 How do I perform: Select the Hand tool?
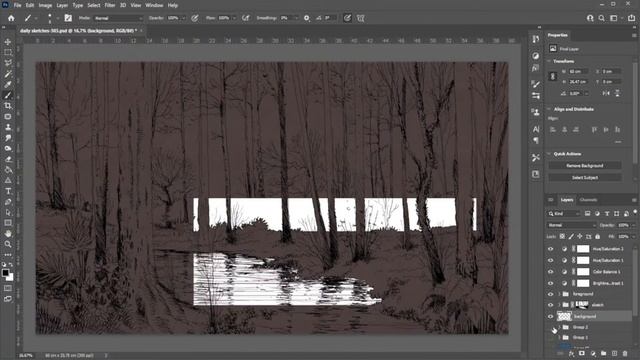[8, 233]
